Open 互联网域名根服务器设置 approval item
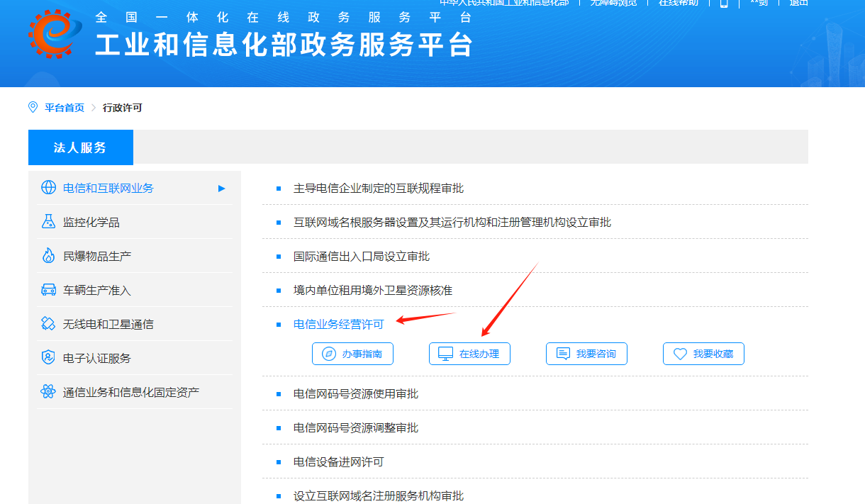This screenshot has height=504, width=865. [452, 222]
